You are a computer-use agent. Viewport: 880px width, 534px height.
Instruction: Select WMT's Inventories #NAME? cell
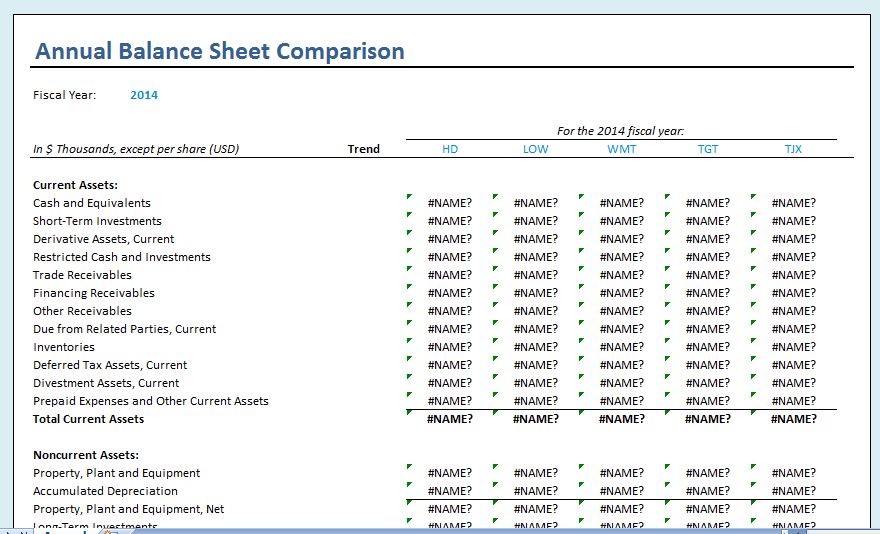pyautogui.click(x=621, y=347)
